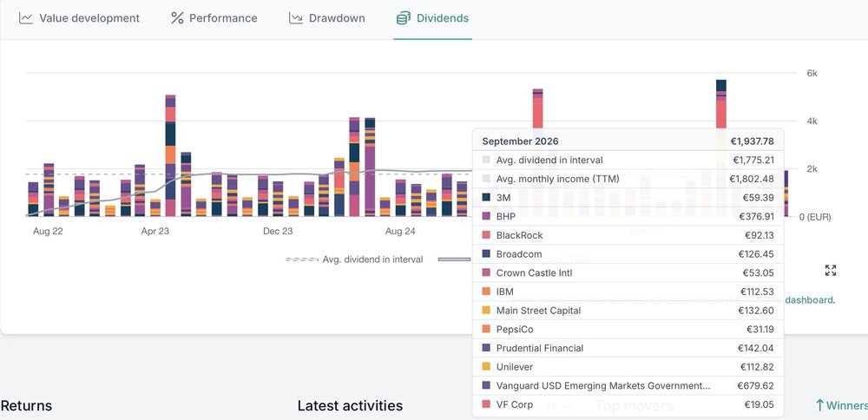Open the Drawdown tab
The height and width of the screenshot is (420, 868).
pos(326,18)
